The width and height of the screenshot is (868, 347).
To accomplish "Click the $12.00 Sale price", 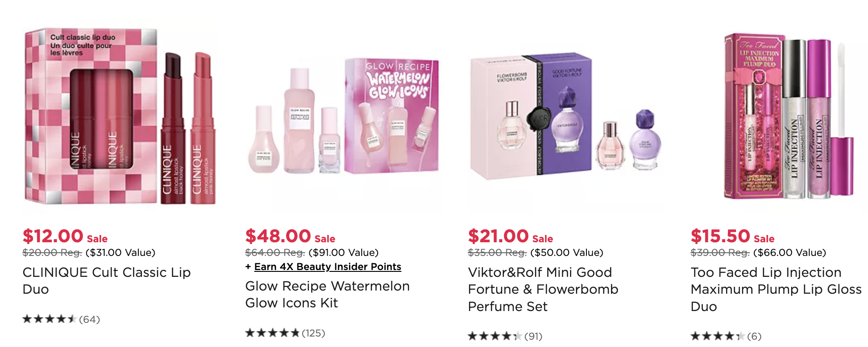I will tap(65, 236).
